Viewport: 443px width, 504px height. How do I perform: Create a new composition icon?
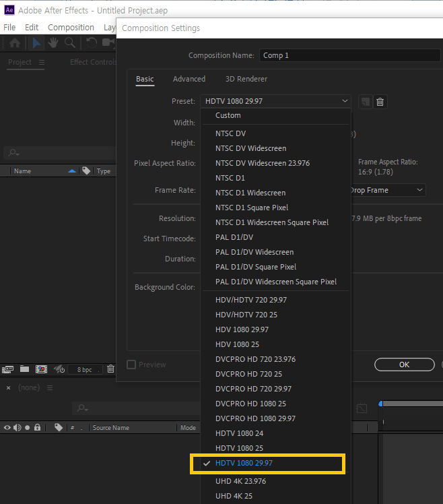(41, 369)
